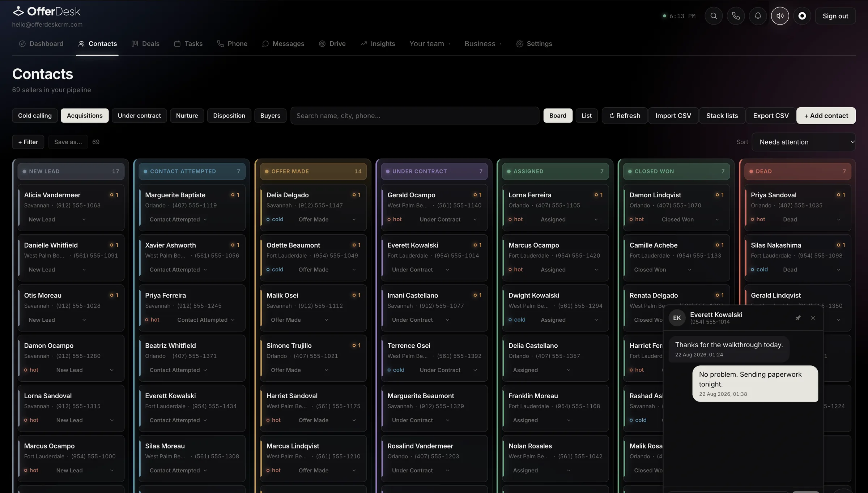Click the cold tag on Terrence Osei
Screen dimensions: 868x493
tap(396, 370)
